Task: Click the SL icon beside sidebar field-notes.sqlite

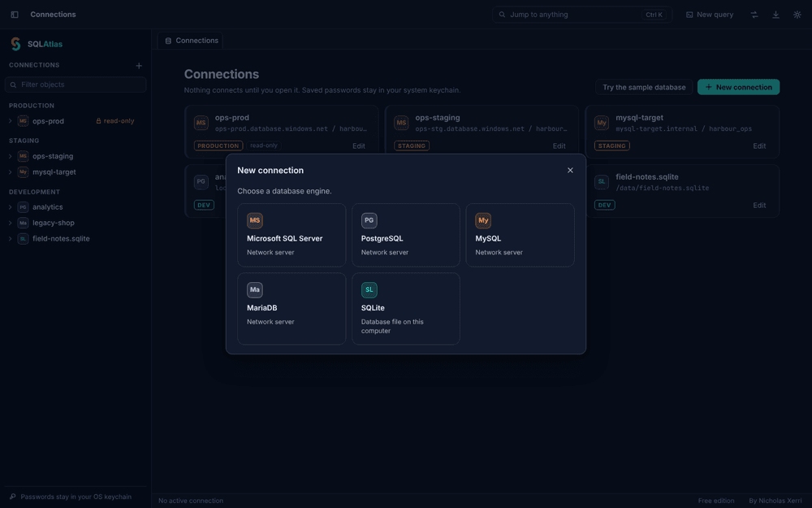Action: coord(23,238)
